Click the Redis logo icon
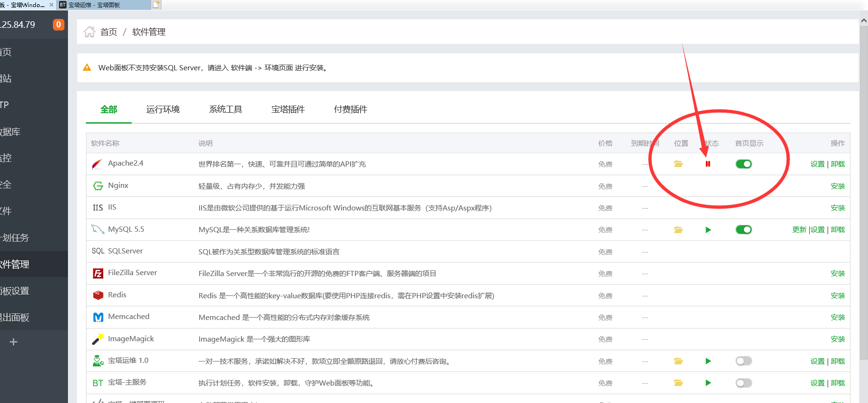Image resolution: width=868 pixels, height=403 pixels. pyautogui.click(x=98, y=295)
